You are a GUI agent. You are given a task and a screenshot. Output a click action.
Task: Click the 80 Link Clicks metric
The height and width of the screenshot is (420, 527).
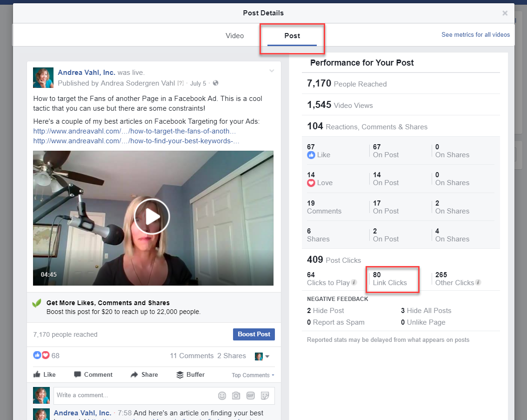[x=390, y=279]
